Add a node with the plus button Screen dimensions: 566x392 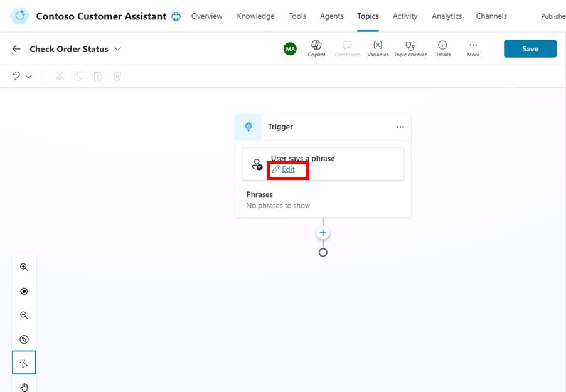323,233
